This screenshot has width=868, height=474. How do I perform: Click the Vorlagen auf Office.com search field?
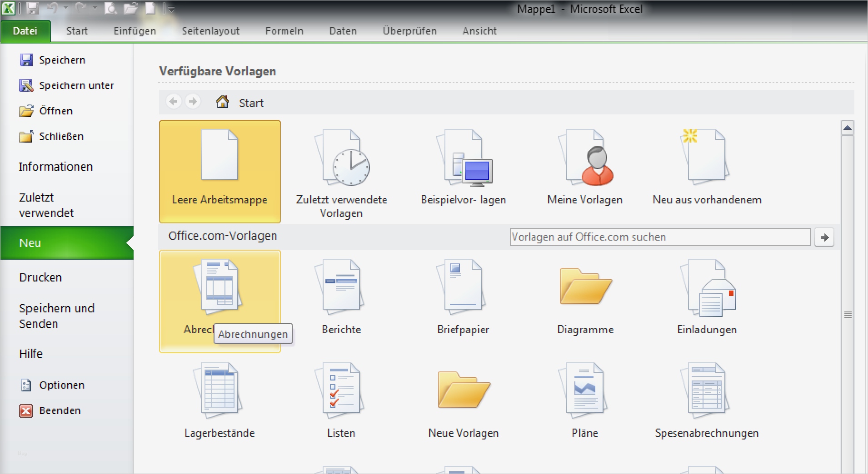click(659, 237)
